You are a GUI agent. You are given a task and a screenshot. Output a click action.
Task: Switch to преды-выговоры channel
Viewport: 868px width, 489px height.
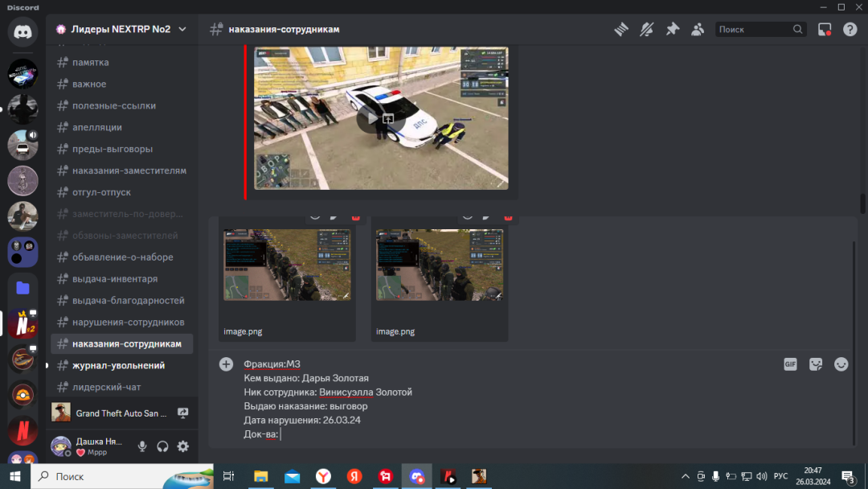(x=122, y=149)
